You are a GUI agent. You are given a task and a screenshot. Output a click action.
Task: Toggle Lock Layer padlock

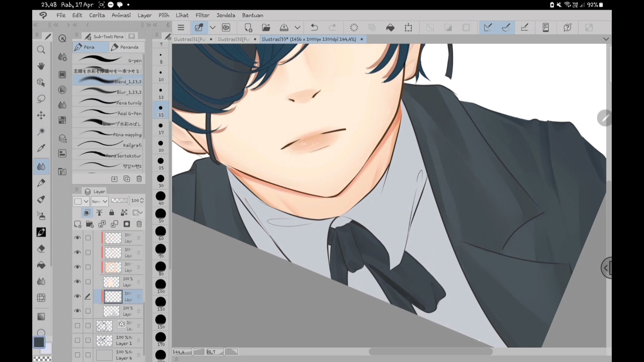tap(112, 213)
